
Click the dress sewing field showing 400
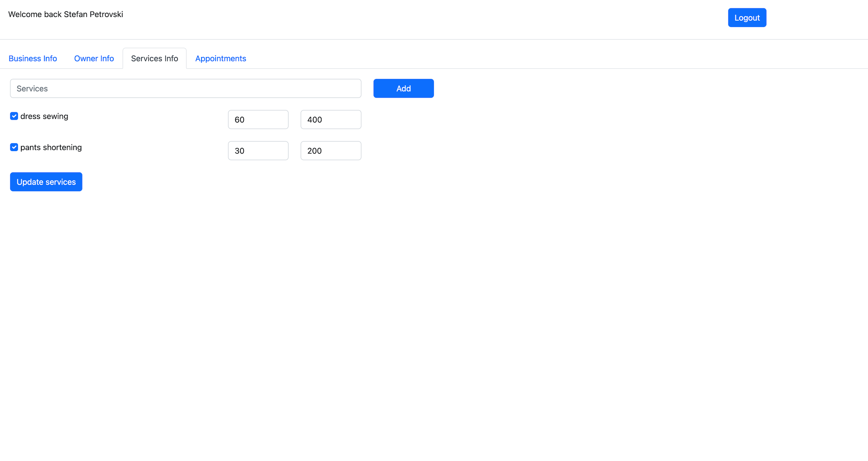tap(331, 120)
